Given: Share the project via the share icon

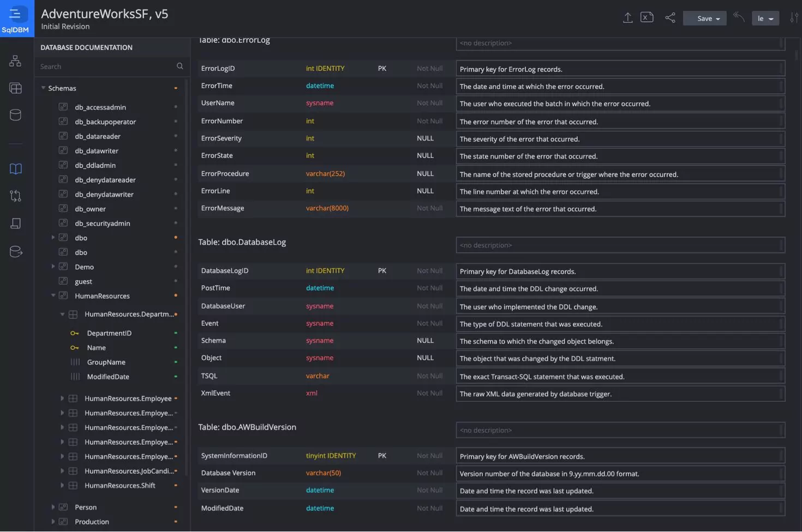Looking at the screenshot, I should click(670, 17).
